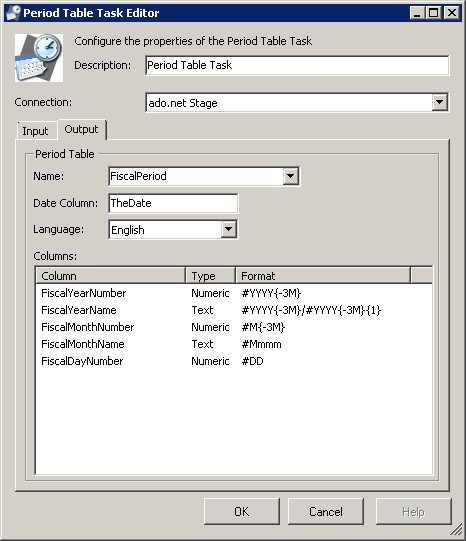Select the Output tab
The image size is (466, 541).
point(82,129)
